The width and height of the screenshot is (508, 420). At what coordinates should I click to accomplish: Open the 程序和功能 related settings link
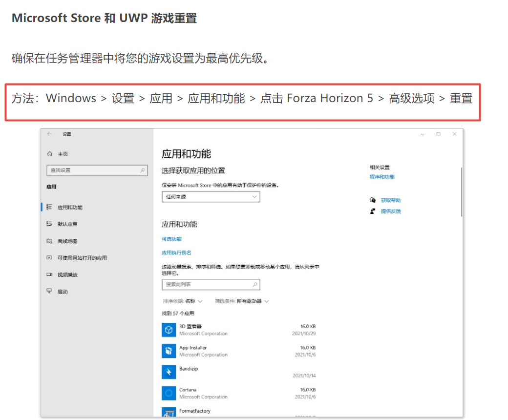click(382, 177)
